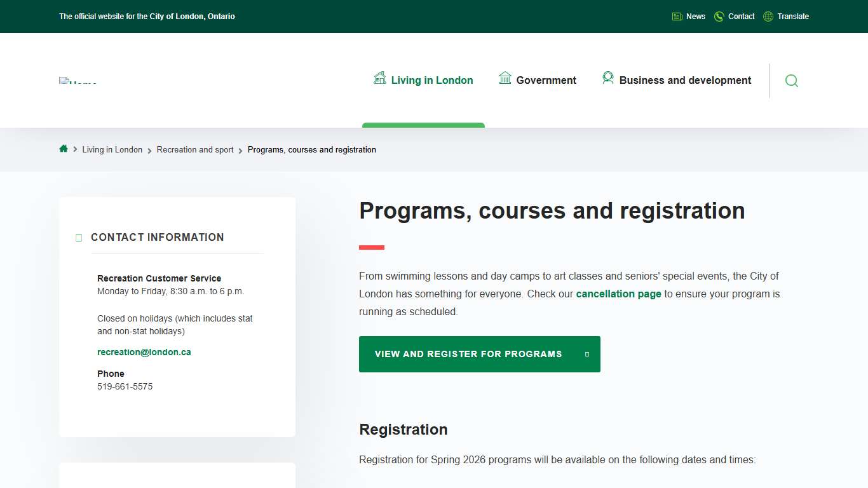Click the building icon next to Government
868x488 pixels.
coord(505,78)
